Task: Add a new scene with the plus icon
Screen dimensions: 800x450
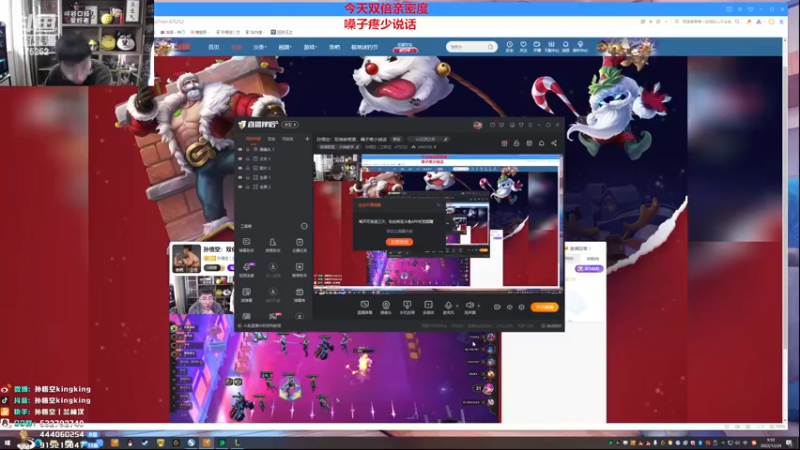Action: coord(307,139)
